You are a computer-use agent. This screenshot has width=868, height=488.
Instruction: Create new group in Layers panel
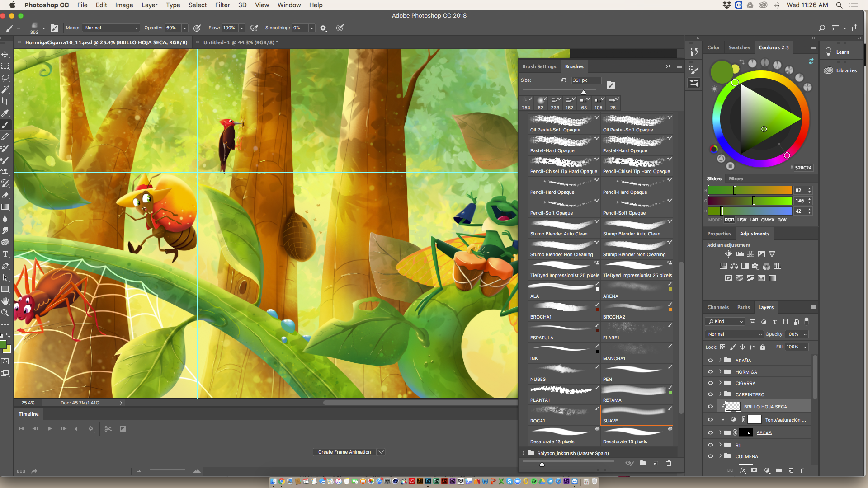[779, 470]
